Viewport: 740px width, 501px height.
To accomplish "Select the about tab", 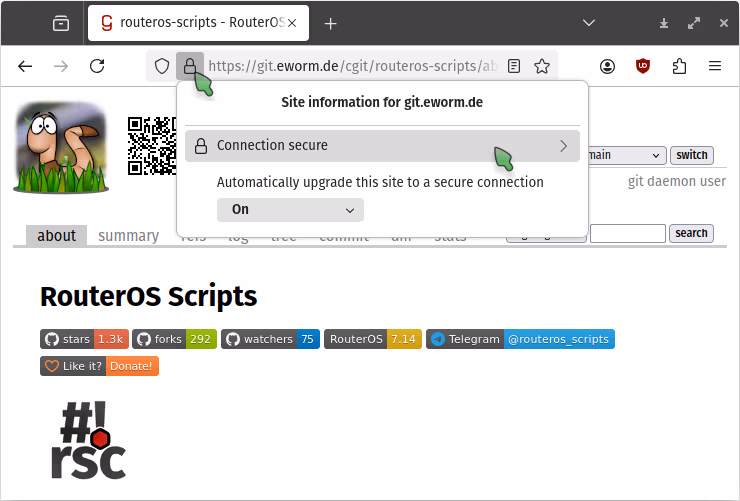I will (56, 236).
